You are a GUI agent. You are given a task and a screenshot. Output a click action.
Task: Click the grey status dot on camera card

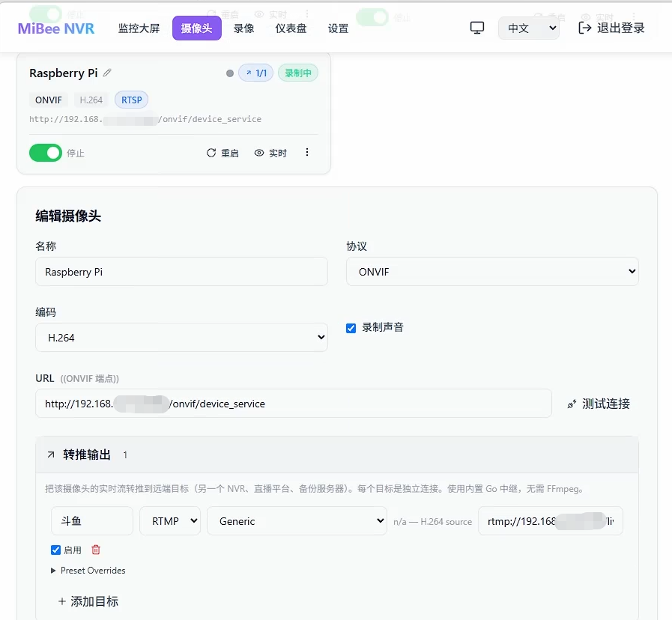[230, 73]
